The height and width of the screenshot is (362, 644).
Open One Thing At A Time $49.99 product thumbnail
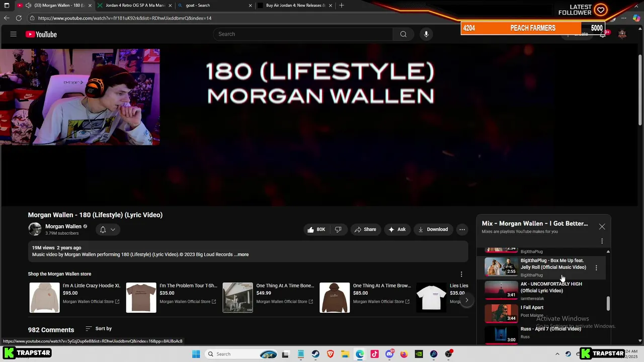(x=238, y=298)
